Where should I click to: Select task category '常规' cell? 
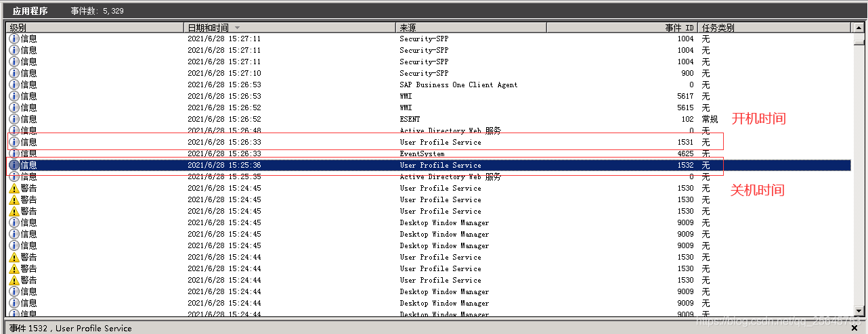click(709, 119)
